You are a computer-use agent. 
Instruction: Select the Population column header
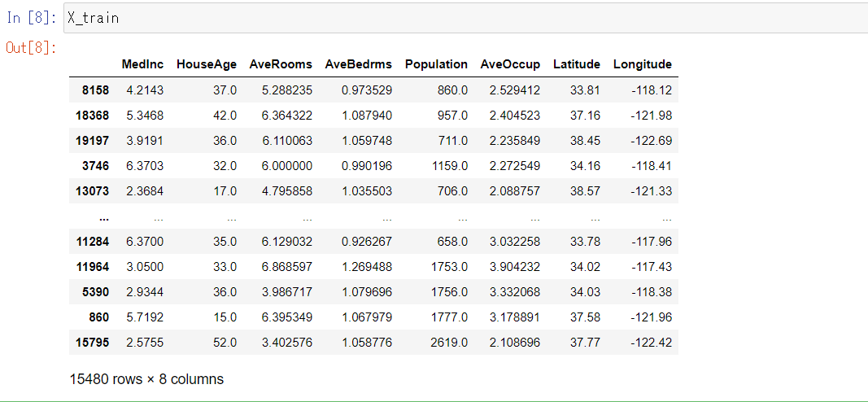(x=436, y=64)
